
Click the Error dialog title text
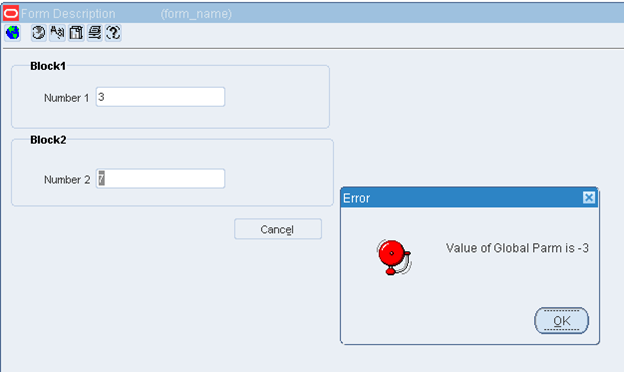click(x=357, y=198)
